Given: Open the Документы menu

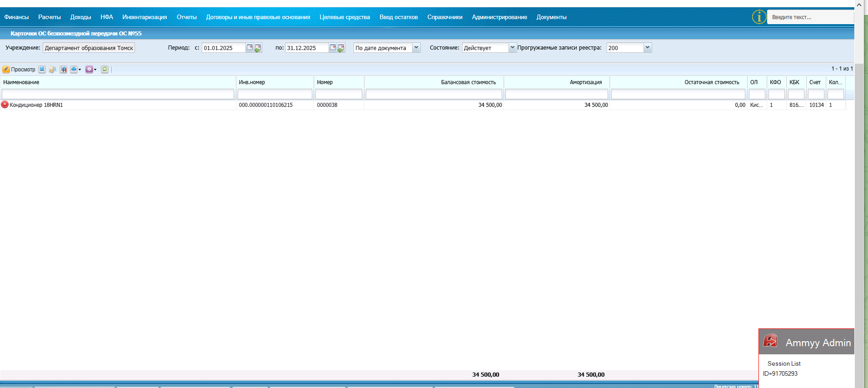Looking at the screenshot, I should click(x=551, y=17).
